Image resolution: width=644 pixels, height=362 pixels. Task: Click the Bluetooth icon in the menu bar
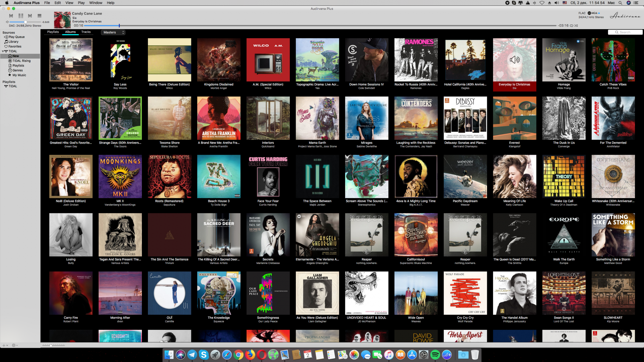(x=534, y=3)
